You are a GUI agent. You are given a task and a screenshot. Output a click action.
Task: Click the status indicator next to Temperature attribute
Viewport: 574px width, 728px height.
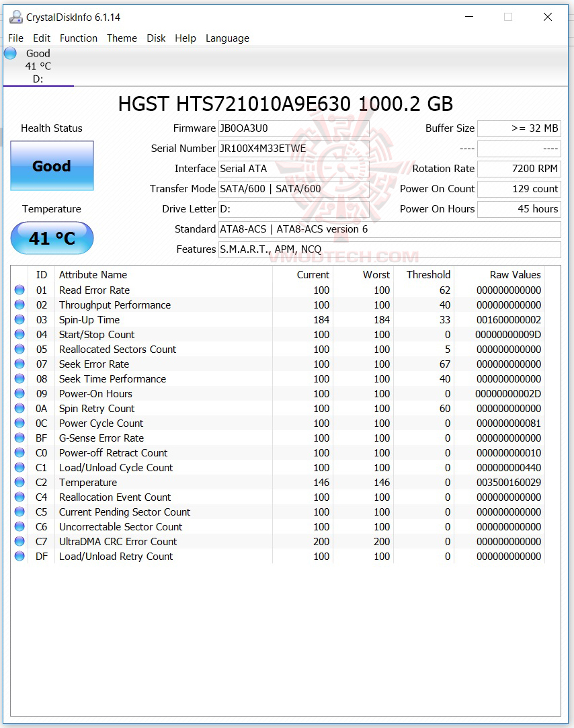tap(19, 482)
